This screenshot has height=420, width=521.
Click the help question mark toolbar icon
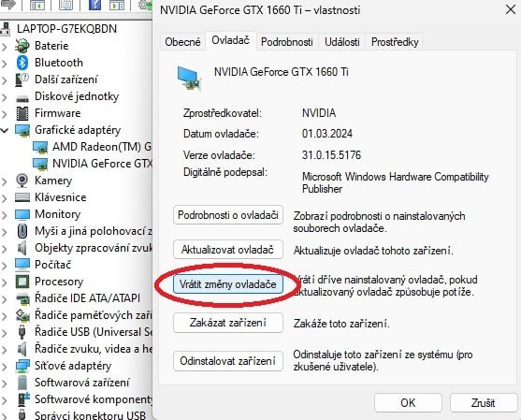(x=94, y=5)
